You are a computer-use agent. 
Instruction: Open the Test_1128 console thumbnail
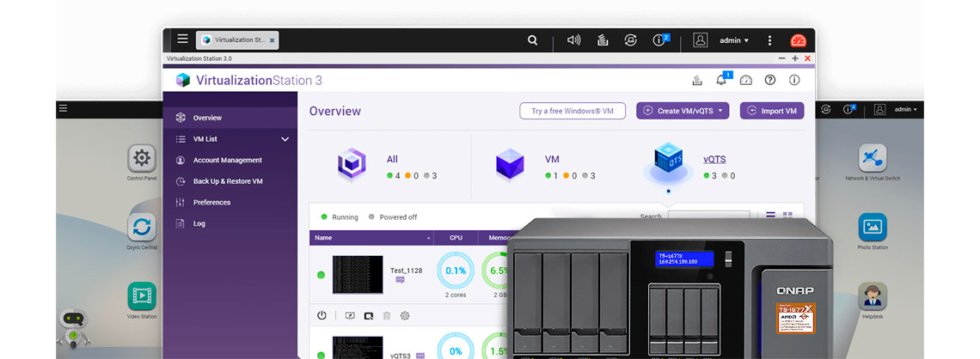click(x=358, y=274)
